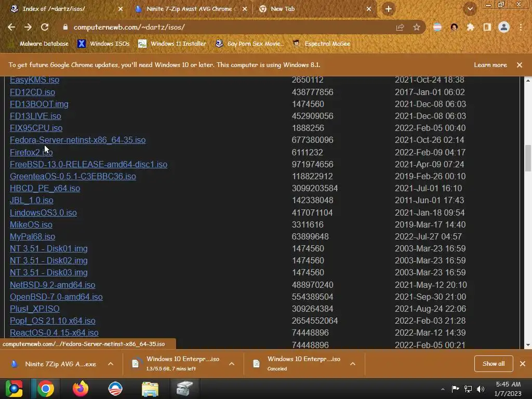Open the ReactOS-0.4.15-x64.iso link
This screenshot has height=399, width=532.
[x=54, y=332]
